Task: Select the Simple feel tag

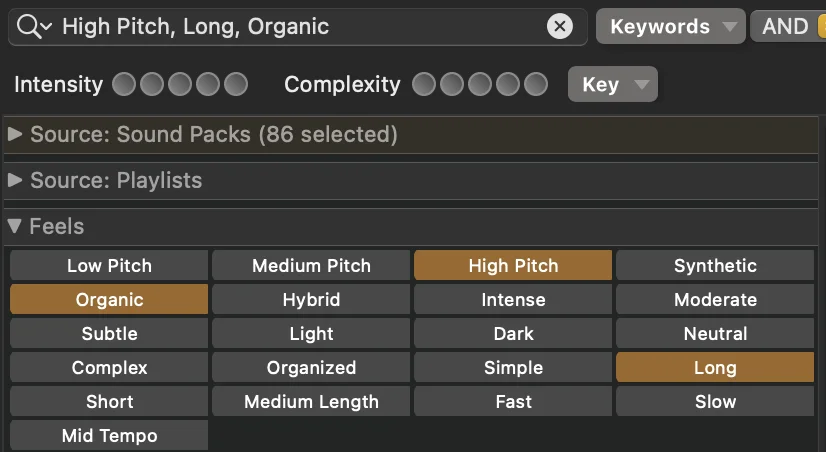Action: pos(513,367)
